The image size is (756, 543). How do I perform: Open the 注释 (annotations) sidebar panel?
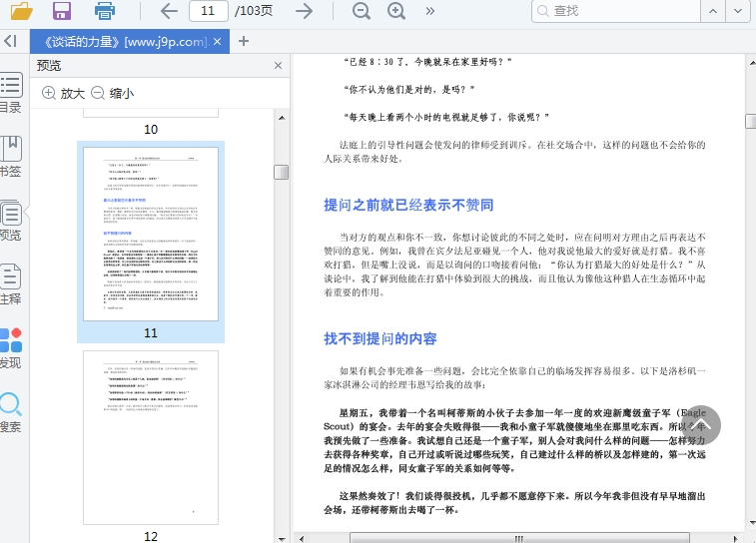[10, 284]
